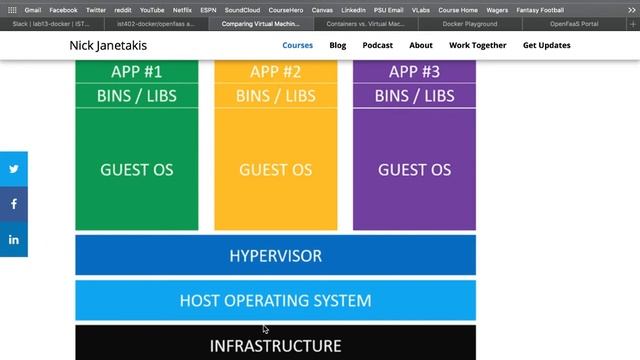
Task: Open the YouTube bookmark
Action: (x=152, y=10)
